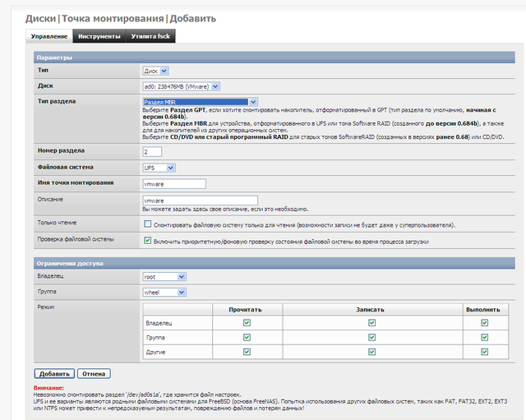This screenshot has height=420, width=526.
Task: Toggle Группа Прочитать permission checkbox
Action: coord(247,337)
